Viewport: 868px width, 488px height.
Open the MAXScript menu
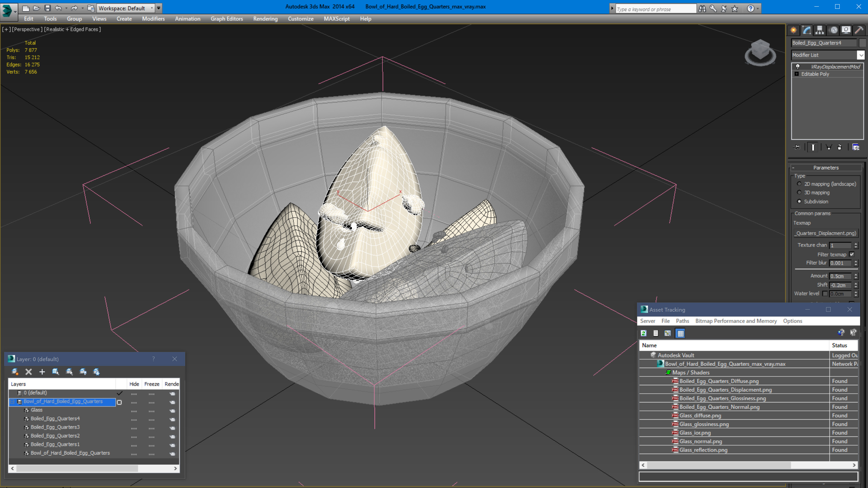(x=336, y=19)
